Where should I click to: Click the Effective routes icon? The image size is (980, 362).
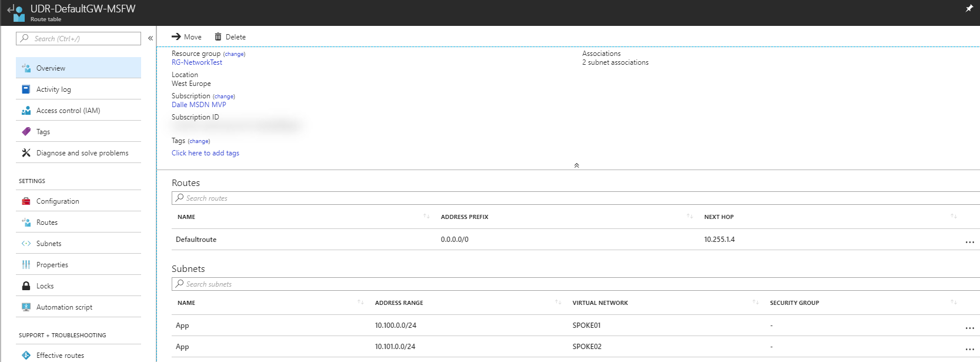pos(26,356)
